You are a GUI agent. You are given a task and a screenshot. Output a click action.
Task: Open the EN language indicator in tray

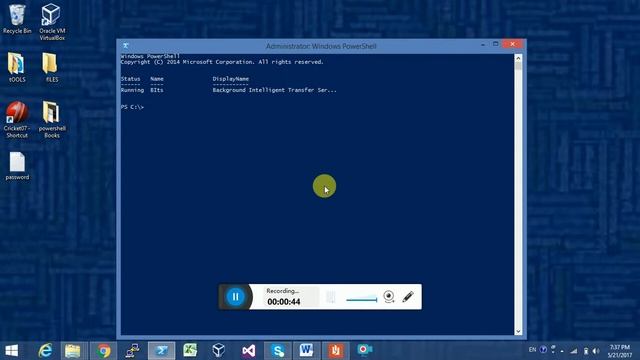[532, 350]
